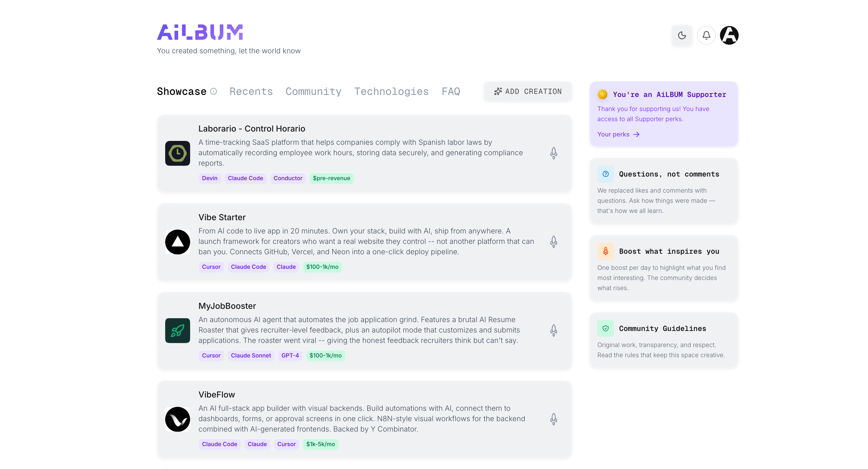The width and height of the screenshot is (868, 469).
Task: Open the Technologies tab
Action: (391, 91)
